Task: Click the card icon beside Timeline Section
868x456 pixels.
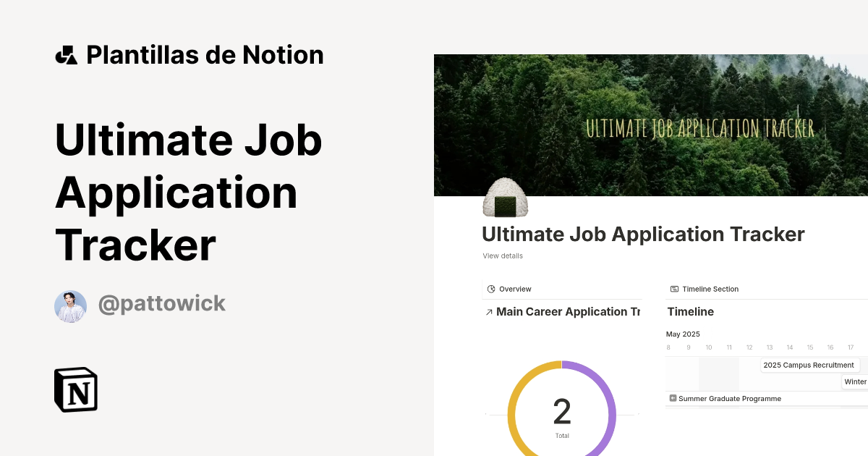Action: (x=673, y=289)
